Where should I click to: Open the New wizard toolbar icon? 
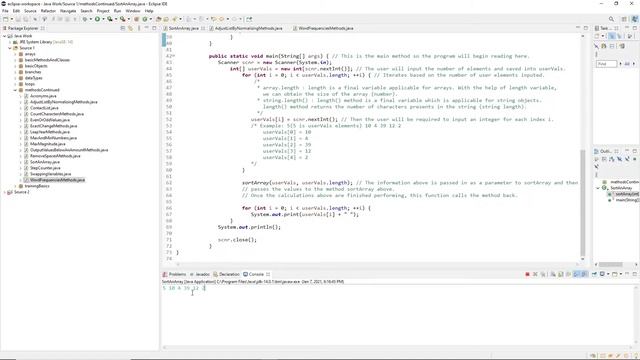(x=6, y=19)
